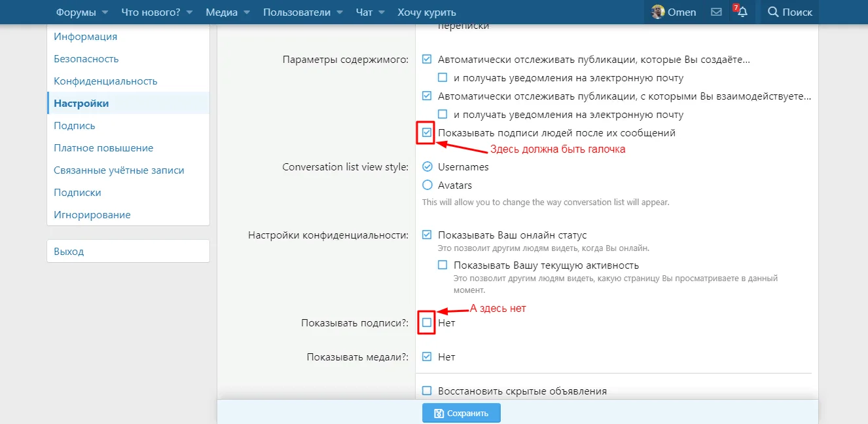
Task: Toggle Показывать подписи людей после их сообщений
Action: click(427, 132)
